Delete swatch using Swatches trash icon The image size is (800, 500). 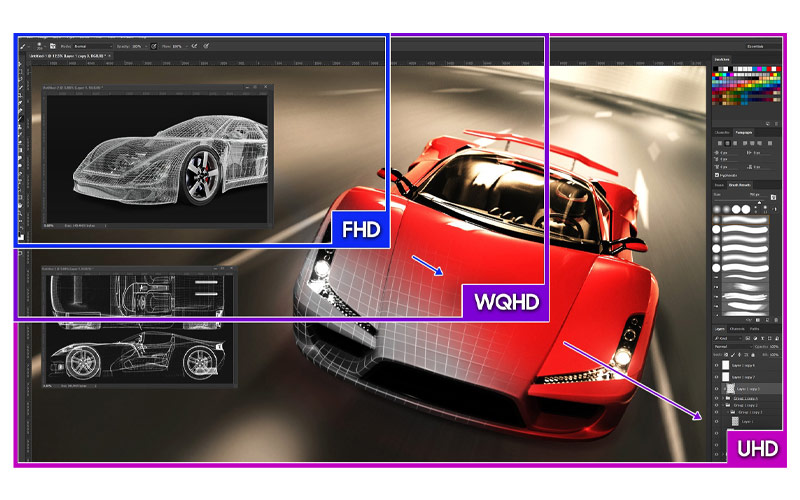(774, 121)
